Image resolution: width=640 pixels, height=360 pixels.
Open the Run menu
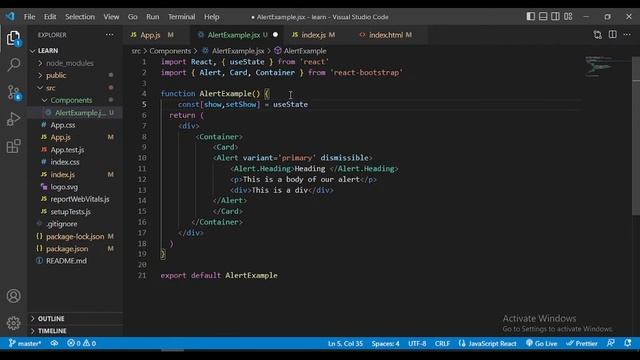tap(153, 17)
